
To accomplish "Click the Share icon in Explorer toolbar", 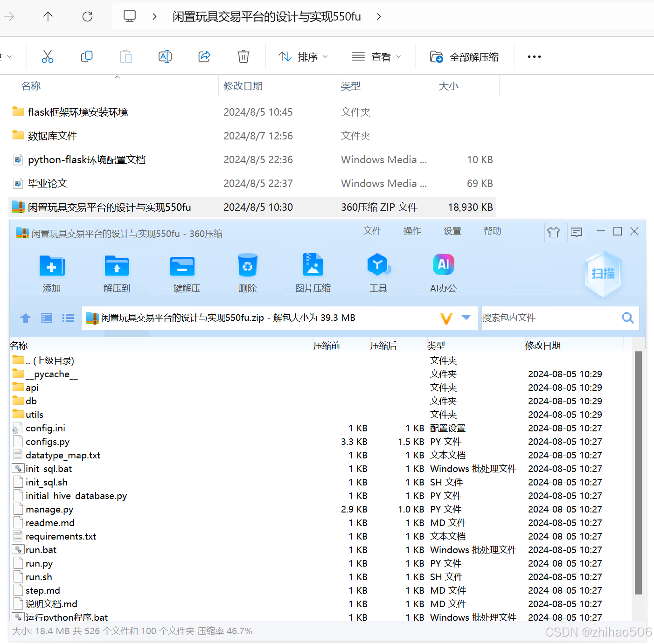I will point(204,57).
